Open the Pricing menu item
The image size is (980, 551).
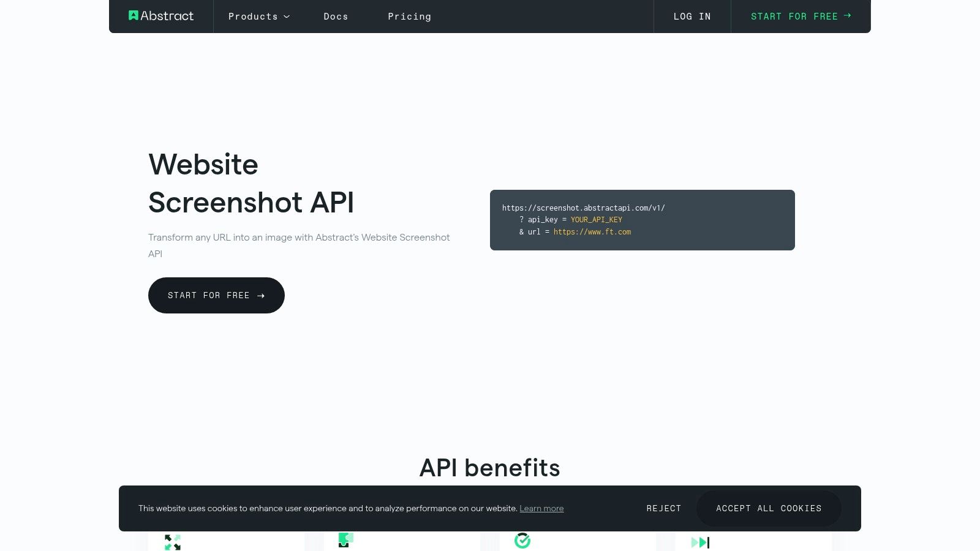click(409, 17)
